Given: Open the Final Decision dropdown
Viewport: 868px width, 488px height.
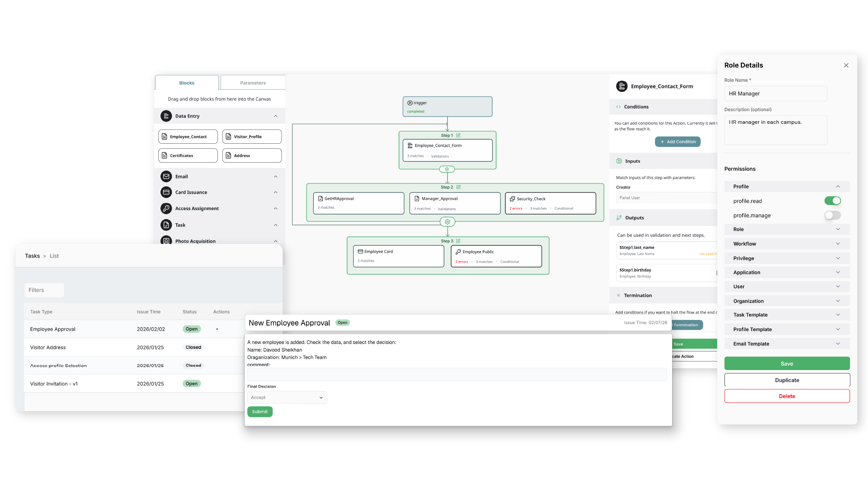Looking at the screenshot, I should [287, 397].
